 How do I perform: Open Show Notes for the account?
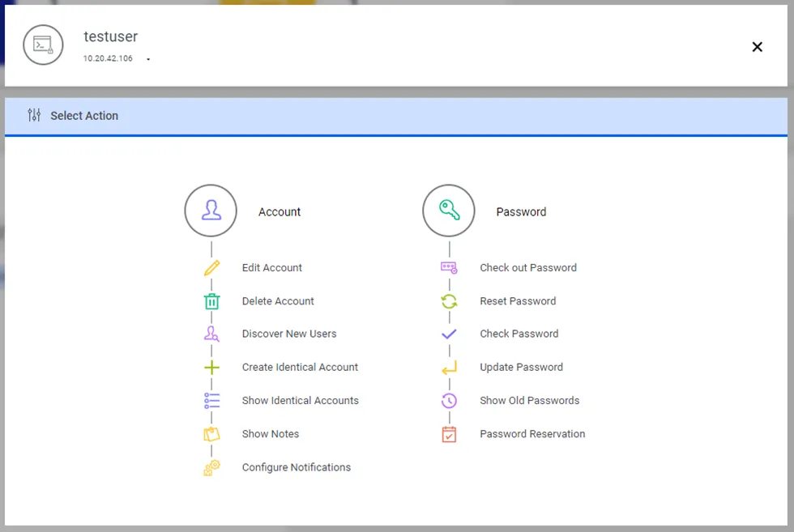(x=271, y=434)
